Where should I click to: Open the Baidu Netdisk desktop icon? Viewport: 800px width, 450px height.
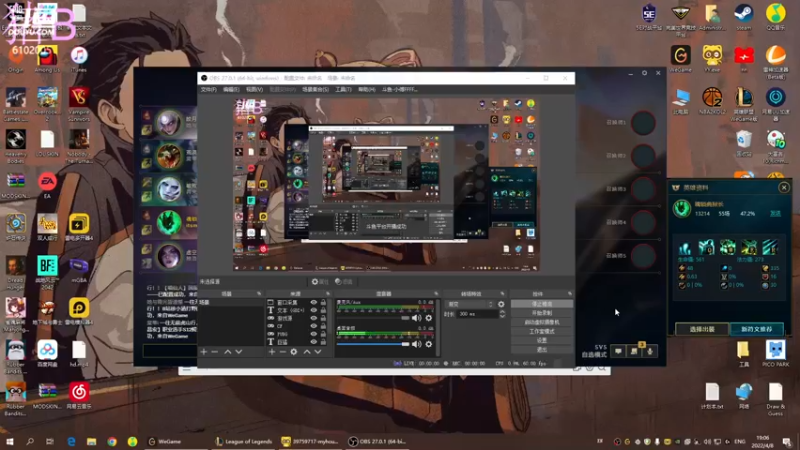click(x=47, y=354)
